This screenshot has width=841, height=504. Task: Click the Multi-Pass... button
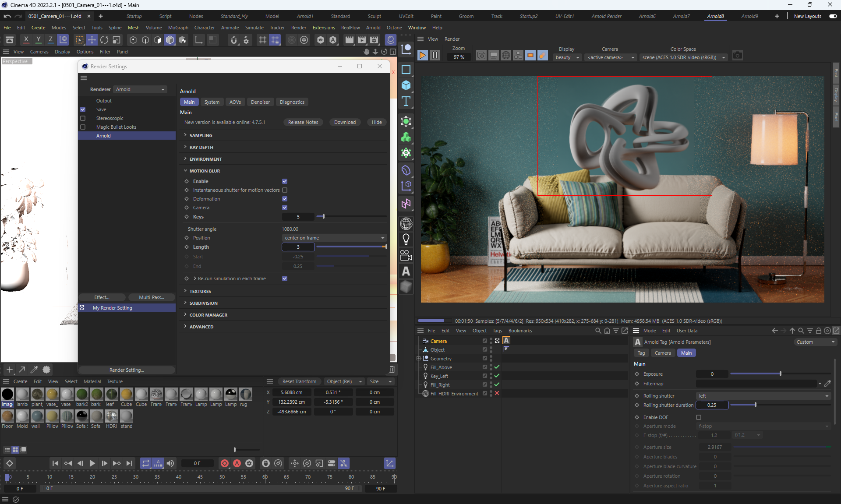[151, 297]
